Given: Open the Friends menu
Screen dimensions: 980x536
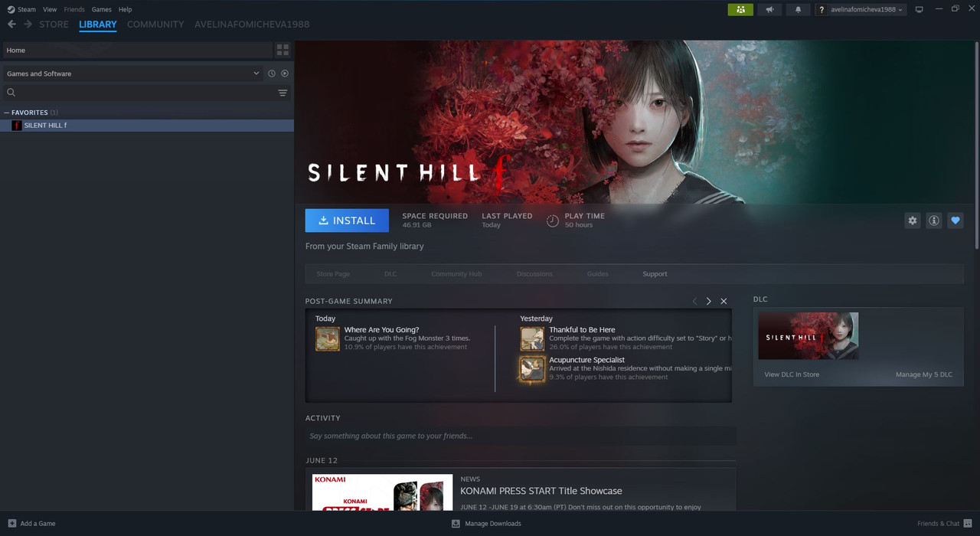Looking at the screenshot, I should pyautogui.click(x=74, y=9).
